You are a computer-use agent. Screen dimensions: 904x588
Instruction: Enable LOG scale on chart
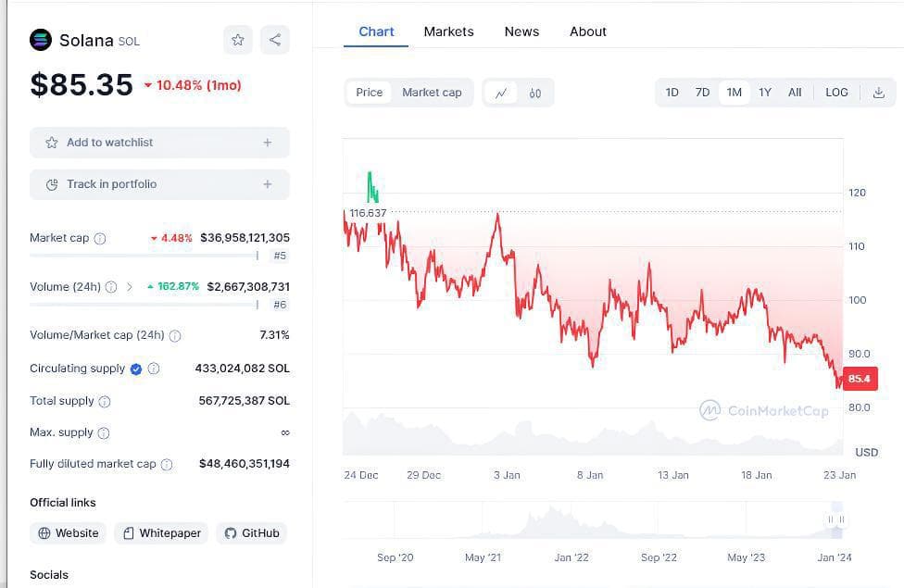[836, 93]
